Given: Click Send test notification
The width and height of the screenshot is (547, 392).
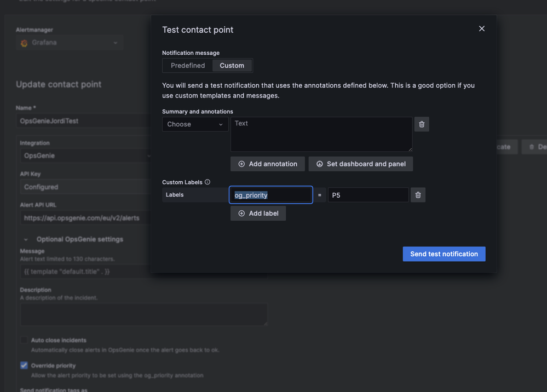Looking at the screenshot, I should pyautogui.click(x=444, y=253).
